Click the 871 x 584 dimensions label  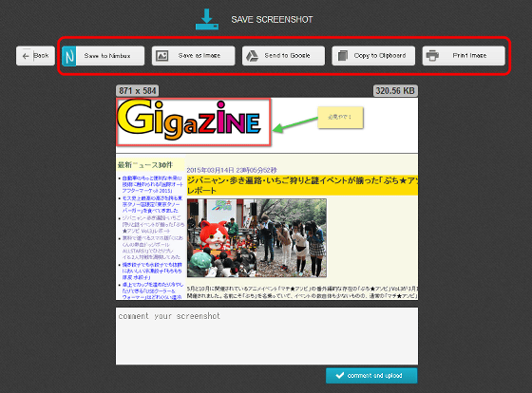[x=138, y=91]
